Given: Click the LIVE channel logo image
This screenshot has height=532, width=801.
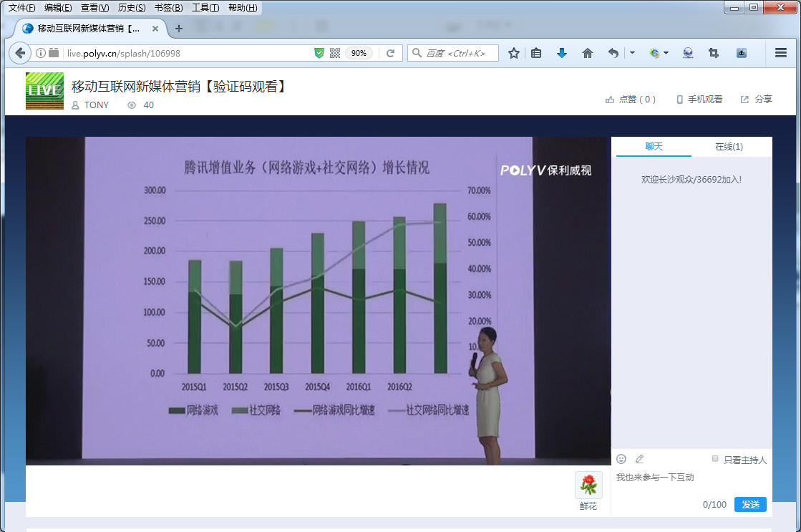Looking at the screenshot, I should [x=44, y=91].
